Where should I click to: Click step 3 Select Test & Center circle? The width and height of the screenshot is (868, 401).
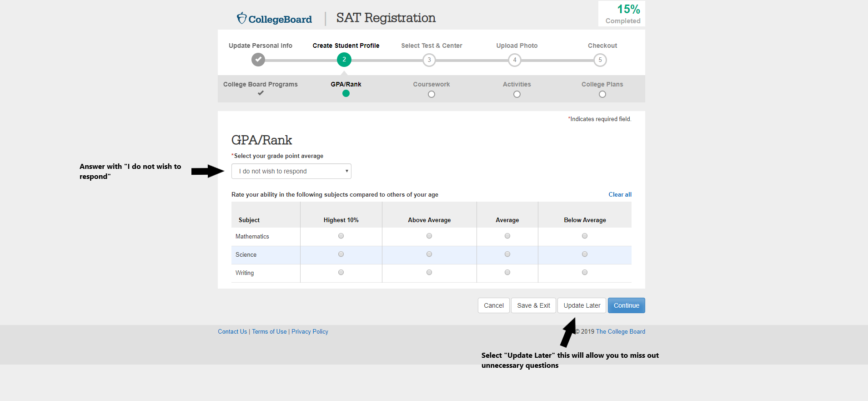tap(429, 60)
